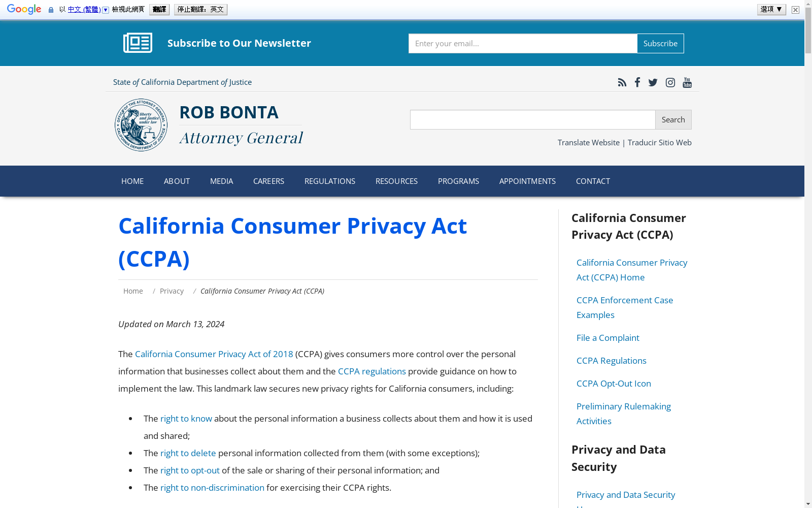Open the CAREERS navigation menu

[x=268, y=181]
